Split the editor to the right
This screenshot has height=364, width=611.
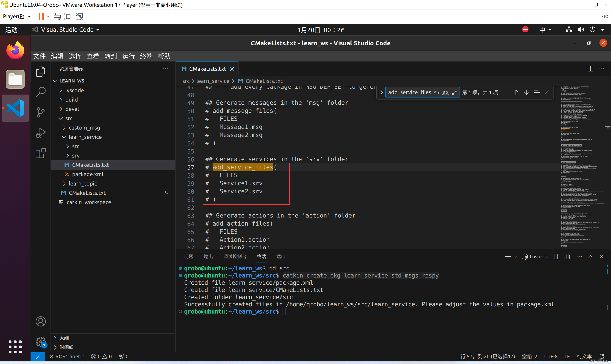tap(590, 69)
